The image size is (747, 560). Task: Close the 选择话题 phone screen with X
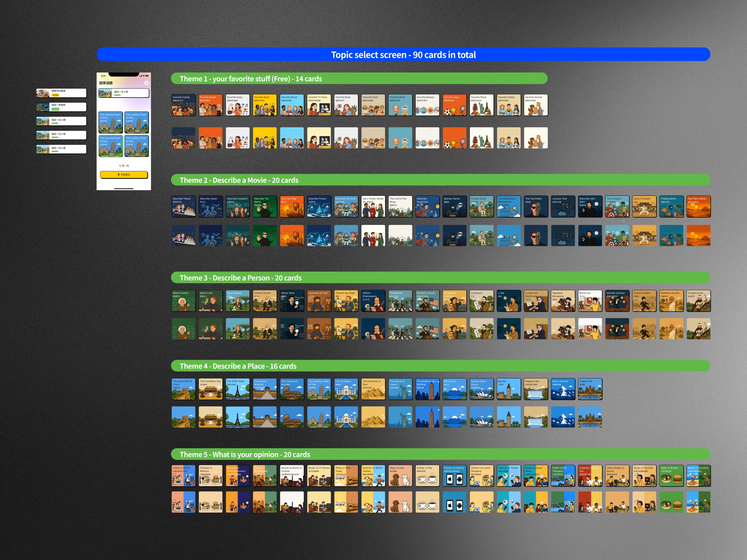pyautogui.click(x=146, y=83)
